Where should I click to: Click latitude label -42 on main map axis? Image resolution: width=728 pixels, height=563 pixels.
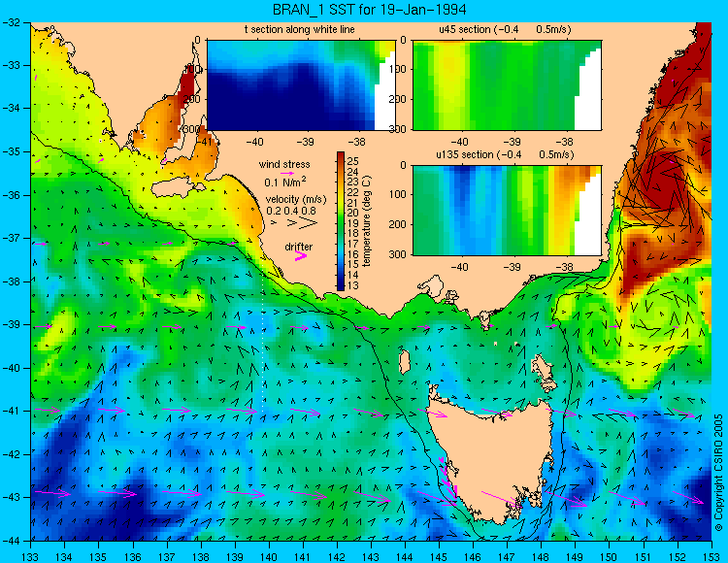click(11, 454)
